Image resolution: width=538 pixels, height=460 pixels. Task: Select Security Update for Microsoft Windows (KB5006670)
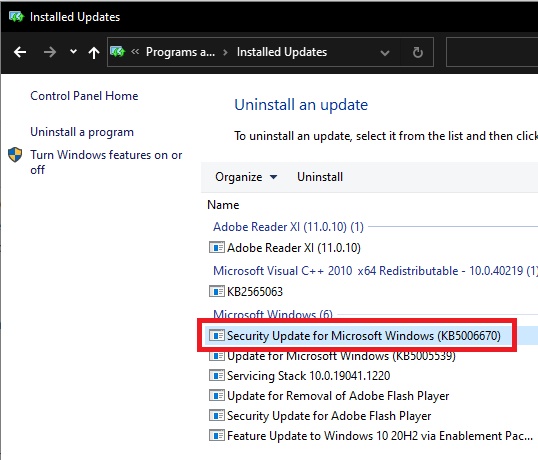[x=364, y=335]
